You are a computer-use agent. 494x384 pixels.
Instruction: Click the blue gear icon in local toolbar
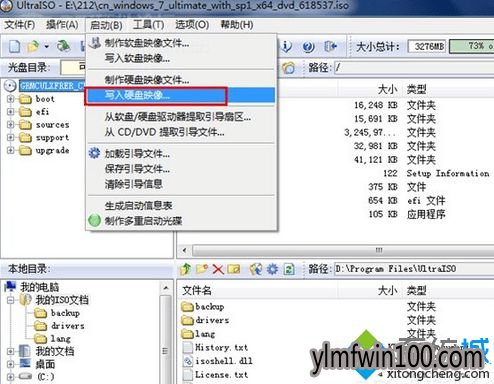272,269
